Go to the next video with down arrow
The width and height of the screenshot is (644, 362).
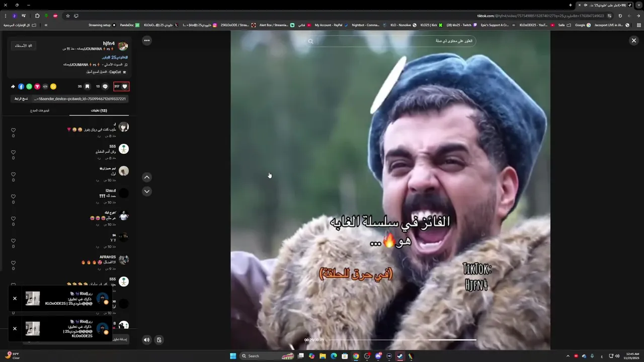pos(147,191)
